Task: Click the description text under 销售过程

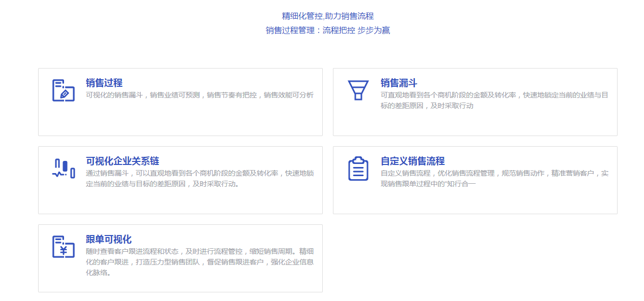Action: pos(200,95)
